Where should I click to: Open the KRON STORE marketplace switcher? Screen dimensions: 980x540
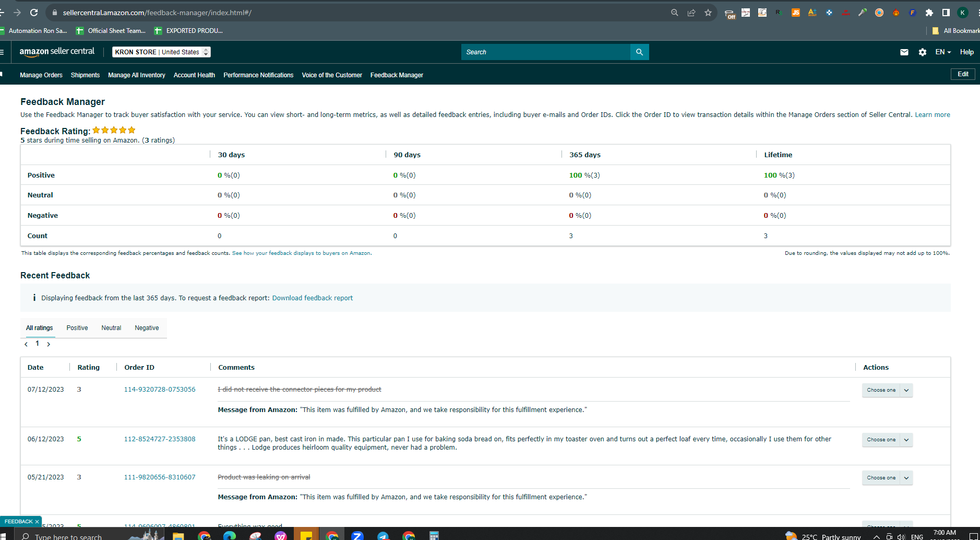point(162,52)
